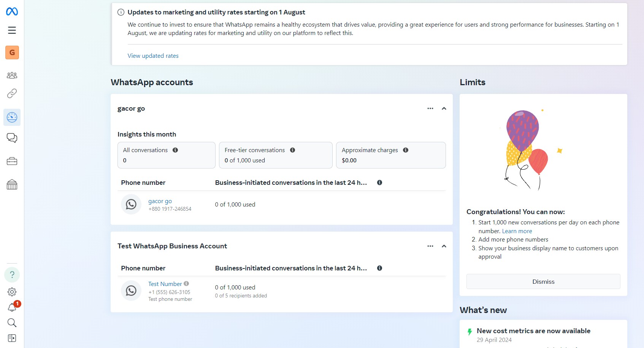This screenshot has height=348, width=644.
Task: Open Help question mark icon
Action: tap(12, 275)
